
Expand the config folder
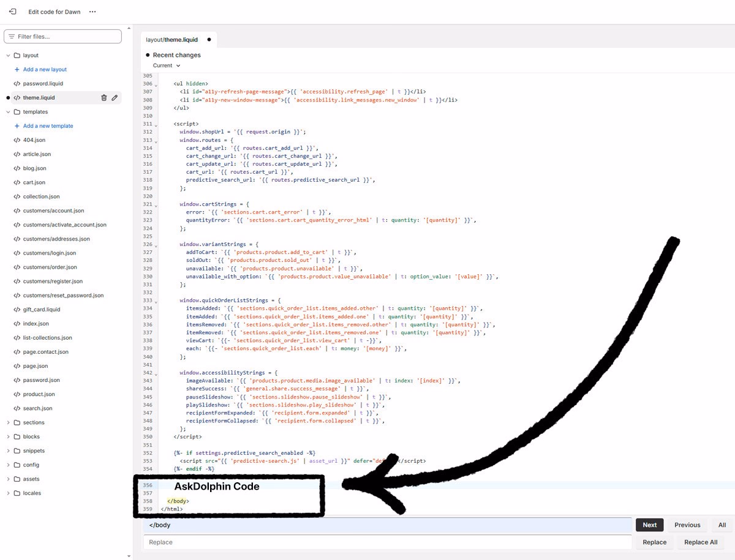point(9,465)
